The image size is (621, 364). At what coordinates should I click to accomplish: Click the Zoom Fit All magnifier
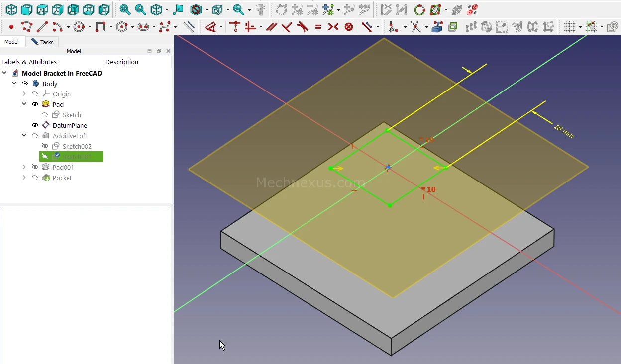pyautogui.click(x=125, y=9)
